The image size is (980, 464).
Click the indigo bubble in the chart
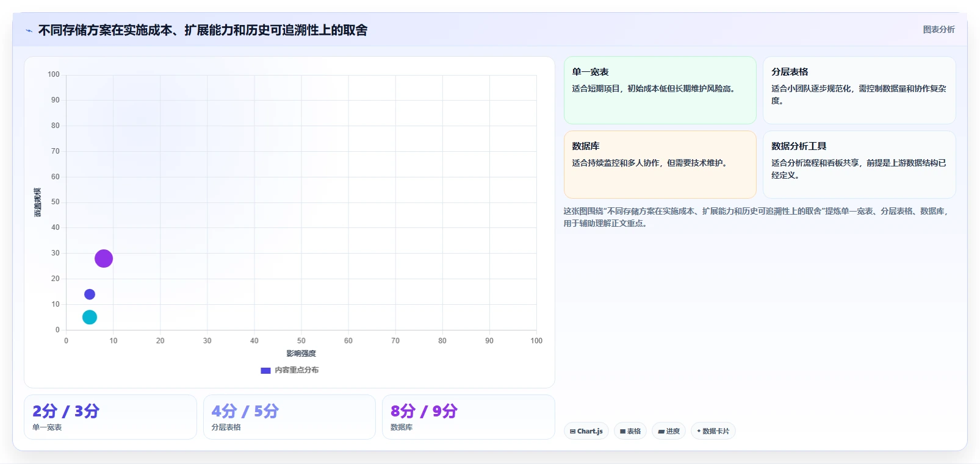coord(90,294)
